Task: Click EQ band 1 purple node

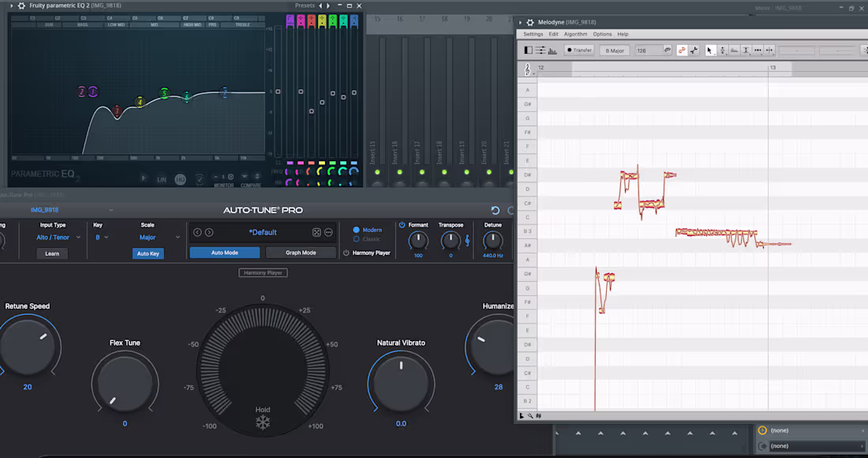Action: tap(93, 92)
